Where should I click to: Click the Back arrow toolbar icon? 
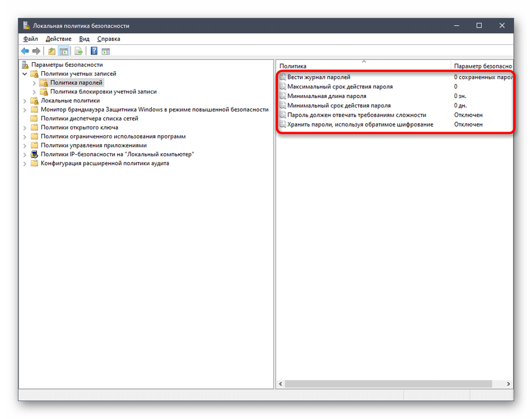point(25,51)
